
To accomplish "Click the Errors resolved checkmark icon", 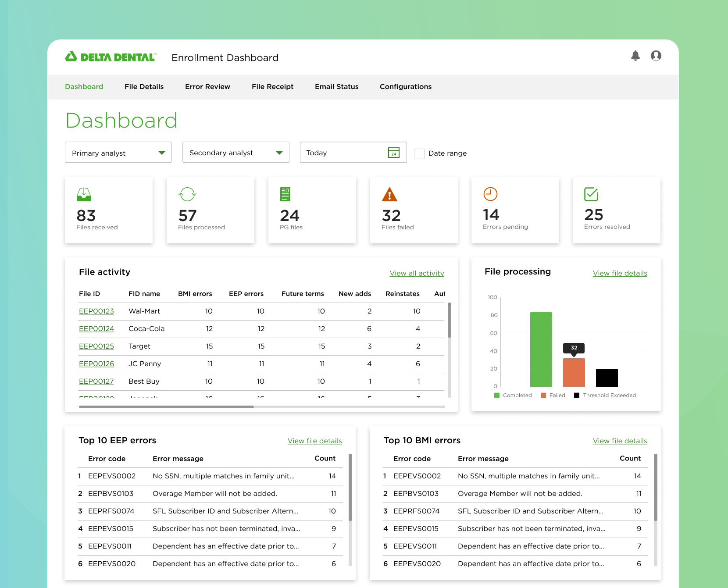I will (591, 194).
